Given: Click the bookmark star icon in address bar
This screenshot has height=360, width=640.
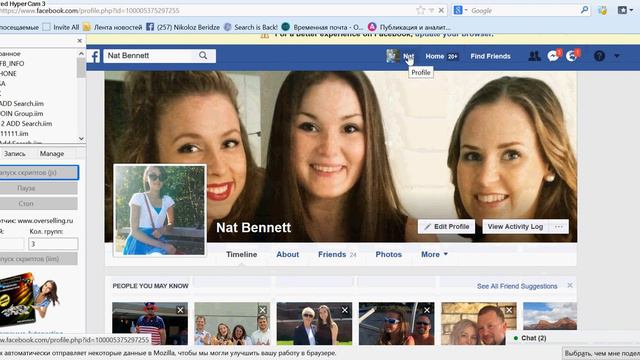Looking at the screenshot, I should coord(420,11).
